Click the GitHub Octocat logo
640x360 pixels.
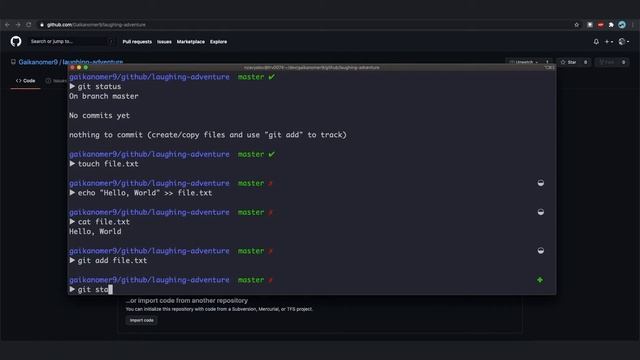click(16, 41)
